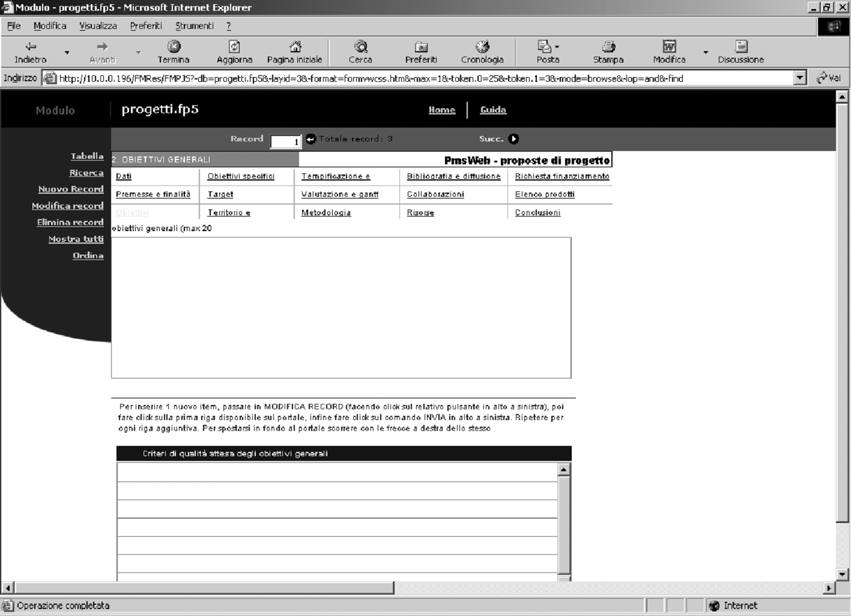Click the Succ. next record arrow icon

[513, 139]
